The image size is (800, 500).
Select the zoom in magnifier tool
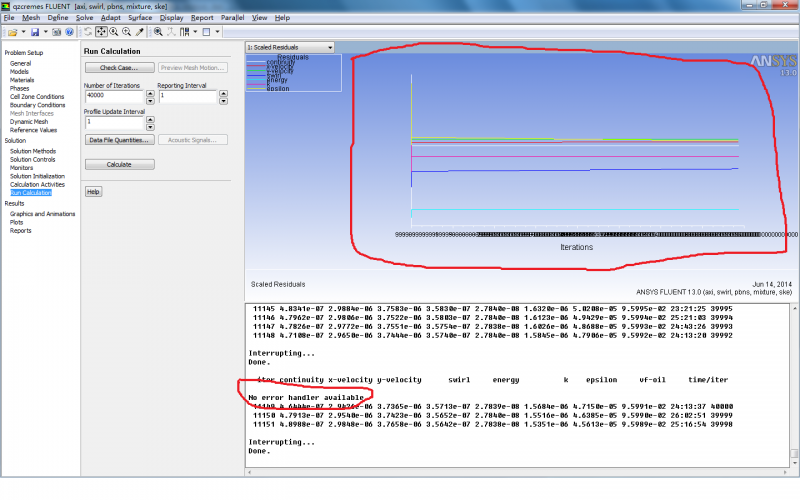click(x=114, y=32)
